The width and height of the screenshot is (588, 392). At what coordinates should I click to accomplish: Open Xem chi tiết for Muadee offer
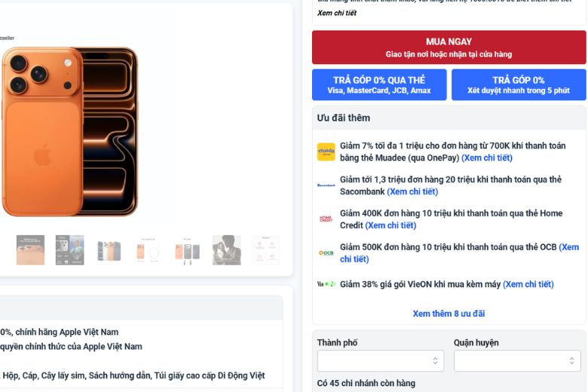pyautogui.click(x=487, y=158)
